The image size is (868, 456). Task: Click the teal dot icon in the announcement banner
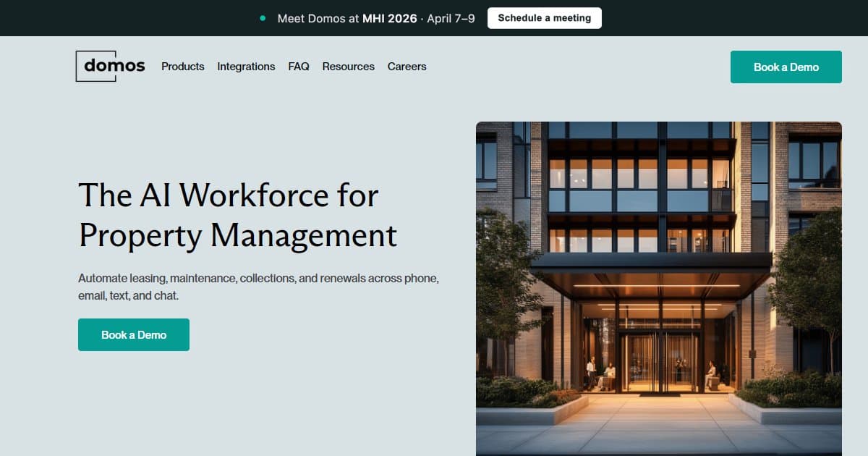click(264, 17)
